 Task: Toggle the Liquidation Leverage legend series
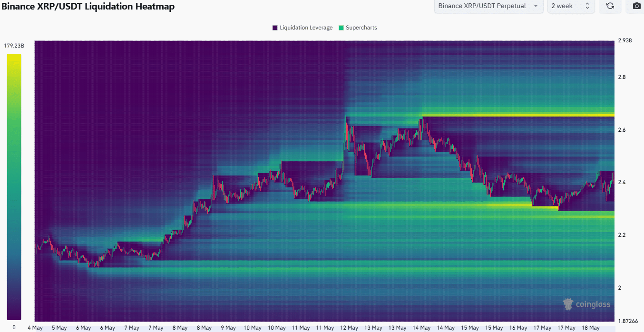[x=302, y=28]
